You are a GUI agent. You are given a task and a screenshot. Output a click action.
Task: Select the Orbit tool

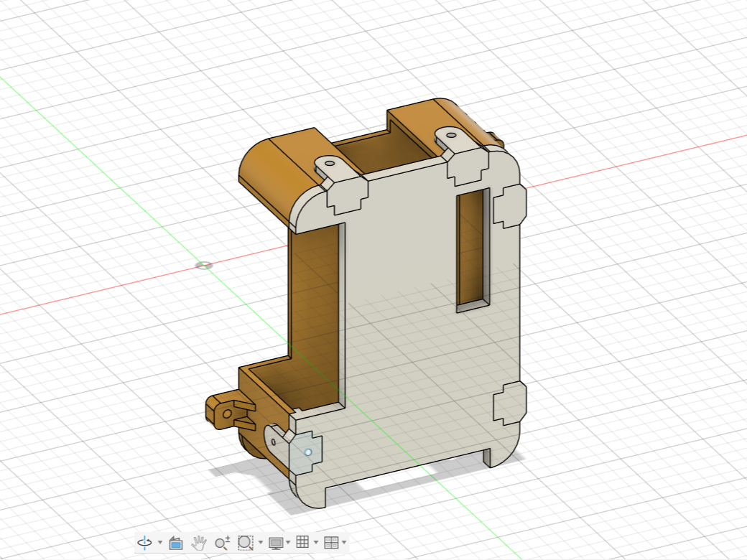coord(144,542)
